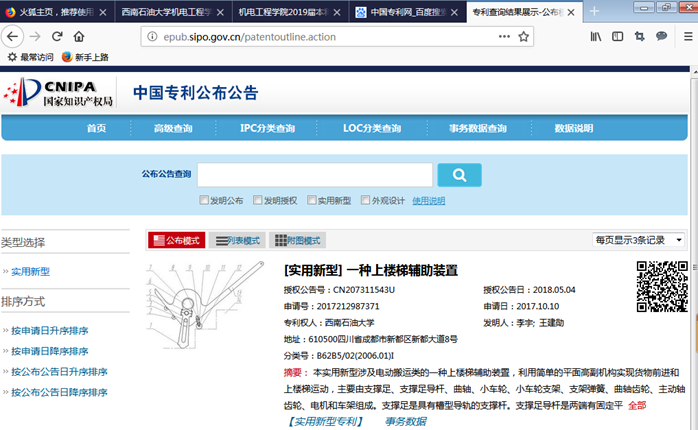Tick the 外观设计 checkbox
This screenshot has width=698, height=430.
[x=364, y=200]
